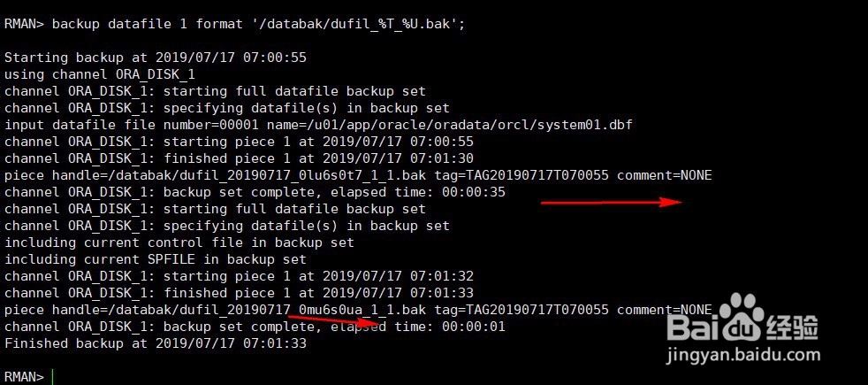The width and height of the screenshot is (868, 385).
Task: Click the backup datafile 1 command line
Action: click(x=234, y=24)
